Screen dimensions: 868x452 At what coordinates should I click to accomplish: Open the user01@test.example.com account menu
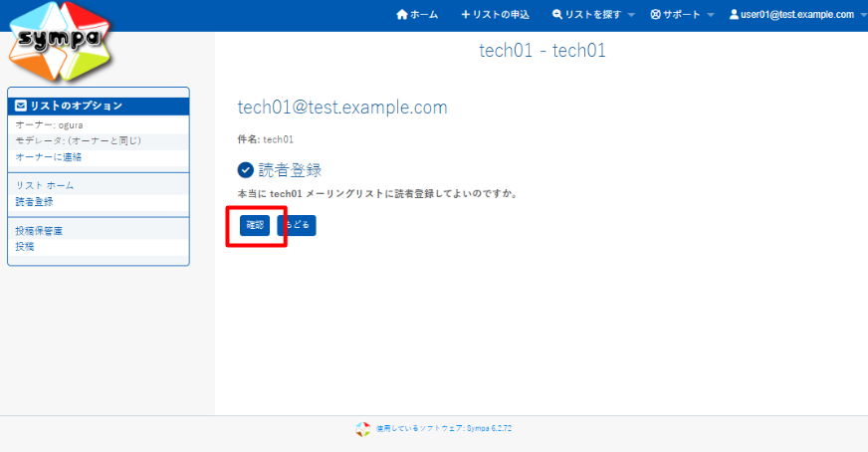(797, 14)
